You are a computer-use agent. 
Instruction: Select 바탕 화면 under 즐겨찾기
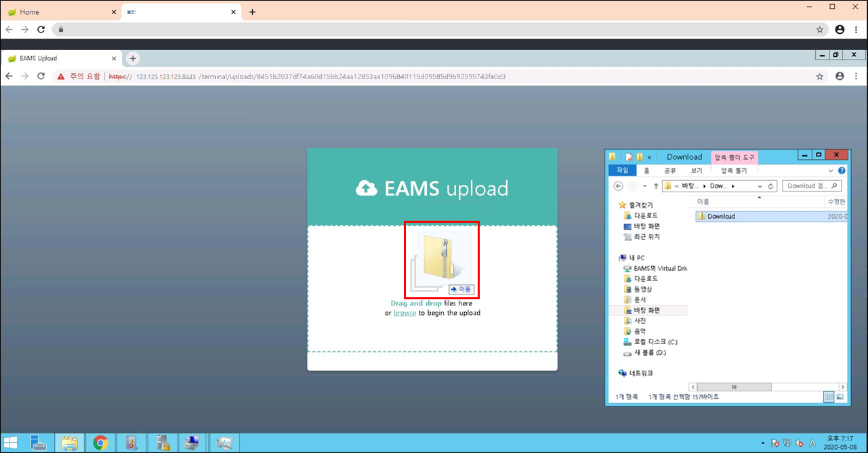coord(642,226)
